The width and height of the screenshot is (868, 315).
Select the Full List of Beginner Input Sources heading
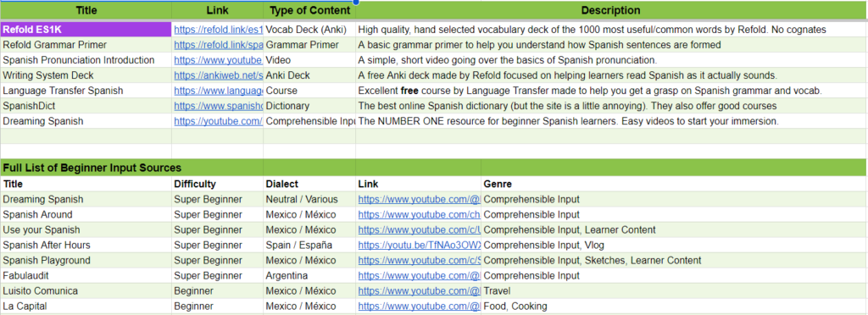92,168
